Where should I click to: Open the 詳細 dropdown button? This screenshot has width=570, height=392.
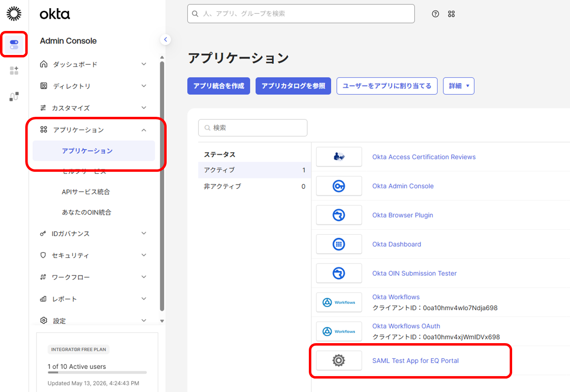(x=459, y=86)
